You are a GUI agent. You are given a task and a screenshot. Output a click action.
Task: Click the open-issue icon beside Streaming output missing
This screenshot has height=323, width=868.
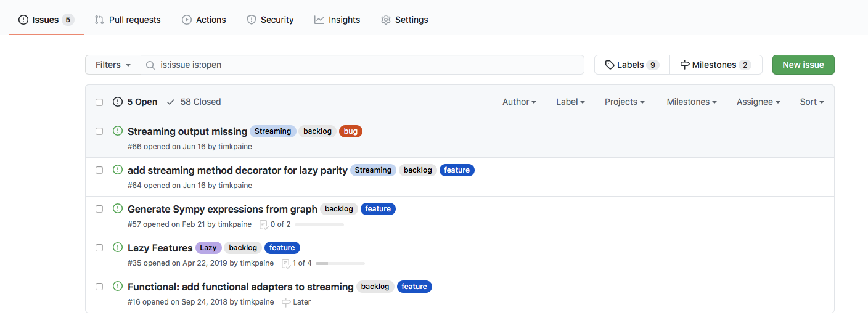(x=118, y=131)
